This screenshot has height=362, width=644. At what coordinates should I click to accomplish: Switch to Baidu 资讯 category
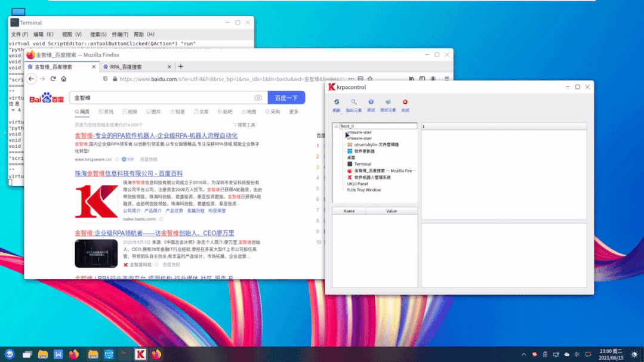click(x=106, y=112)
